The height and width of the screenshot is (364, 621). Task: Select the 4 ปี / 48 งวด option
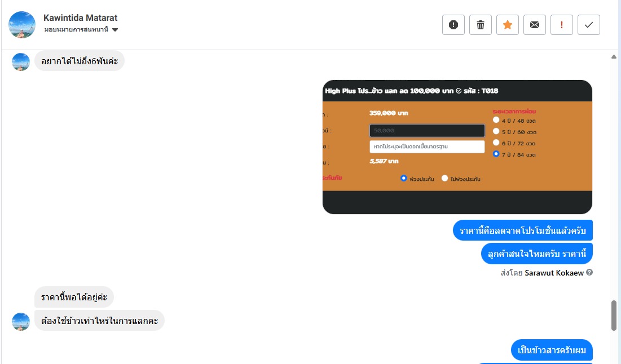[496, 120]
